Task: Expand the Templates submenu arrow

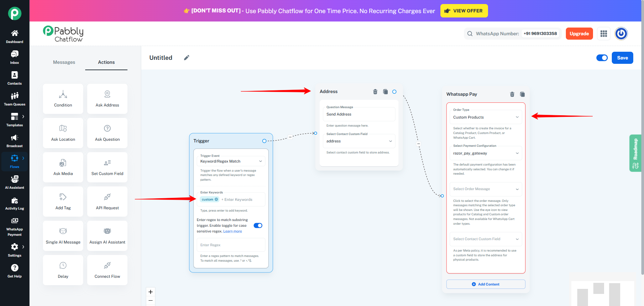Action: [x=23, y=117]
